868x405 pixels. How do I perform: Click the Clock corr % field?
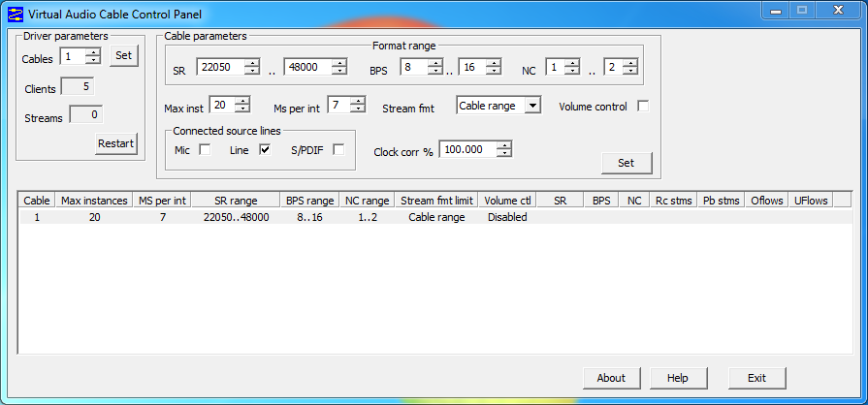pos(468,149)
